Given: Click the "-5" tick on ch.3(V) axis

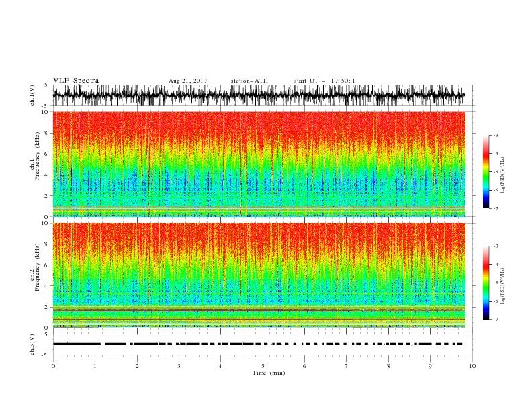Looking at the screenshot, I should 46,355.
